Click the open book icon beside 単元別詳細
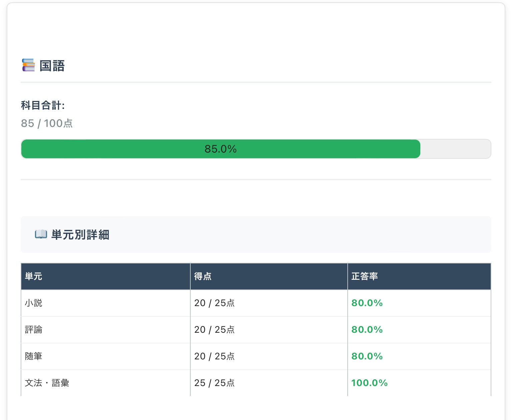This screenshot has height=420, width=512. [x=41, y=234]
